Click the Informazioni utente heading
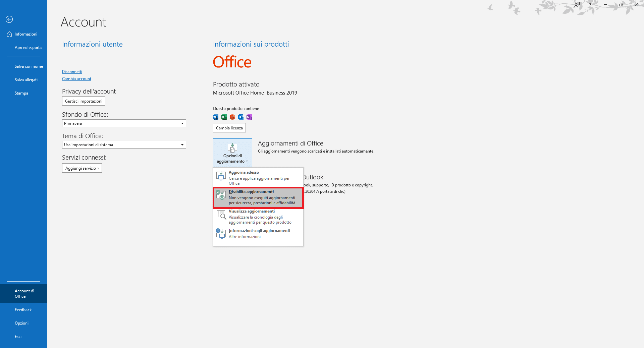The height and width of the screenshot is (348, 644). pos(92,44)
